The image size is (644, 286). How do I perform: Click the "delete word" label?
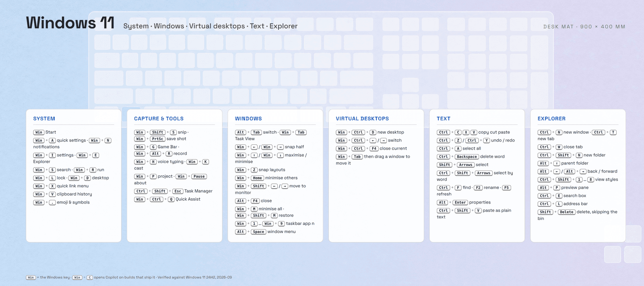[492, 156]
